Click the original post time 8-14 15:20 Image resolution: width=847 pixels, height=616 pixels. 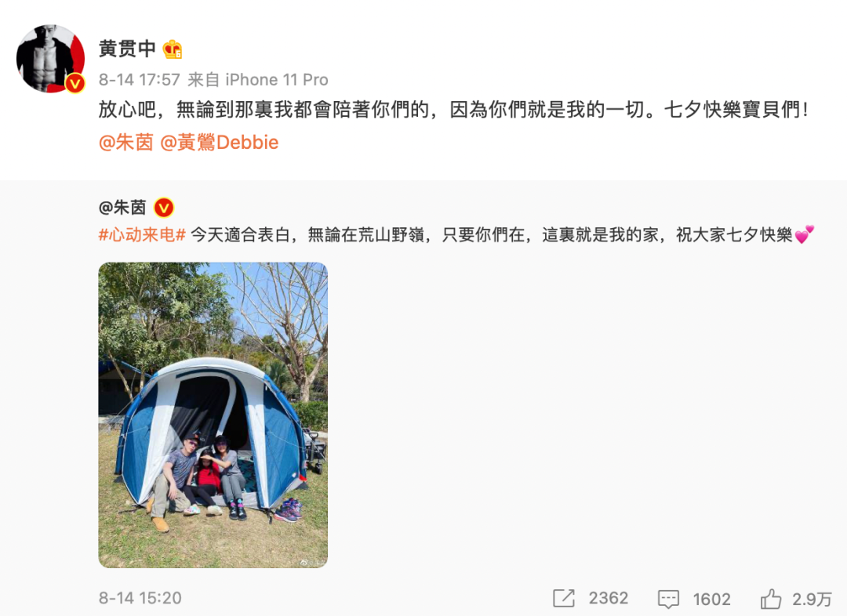(140, 598)
